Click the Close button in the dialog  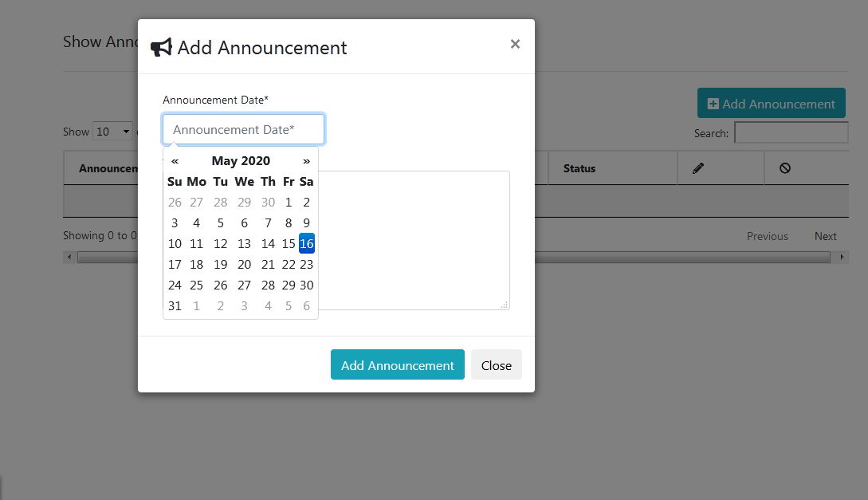coord(496,364)
